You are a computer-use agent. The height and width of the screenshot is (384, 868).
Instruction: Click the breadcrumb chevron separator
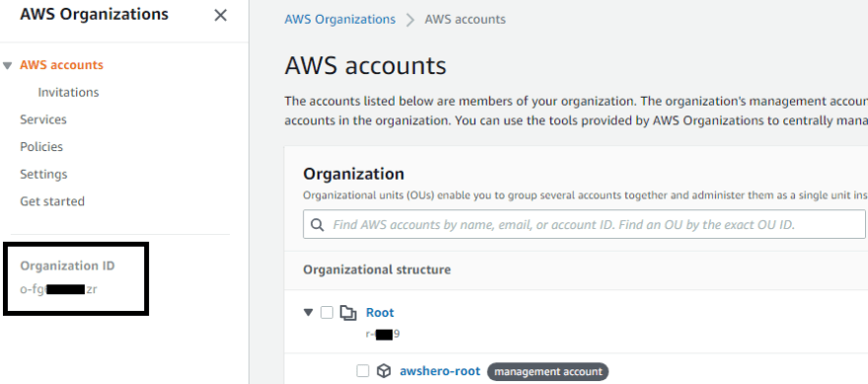(x=410, y=20)
